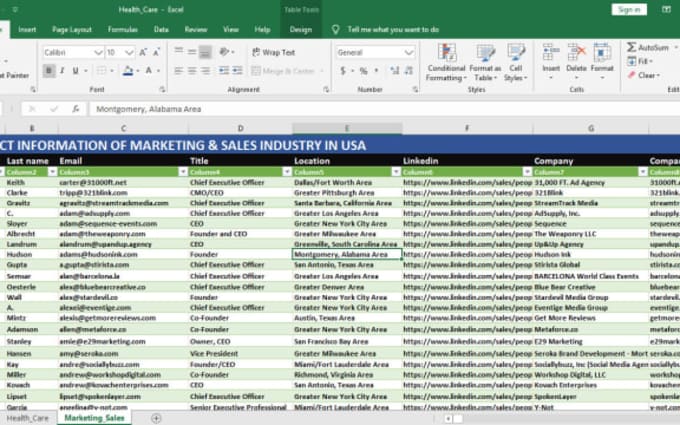The image size is (680, 425).
Task: Click Increase Decimal icon
Action: click(x=395, y=71)
